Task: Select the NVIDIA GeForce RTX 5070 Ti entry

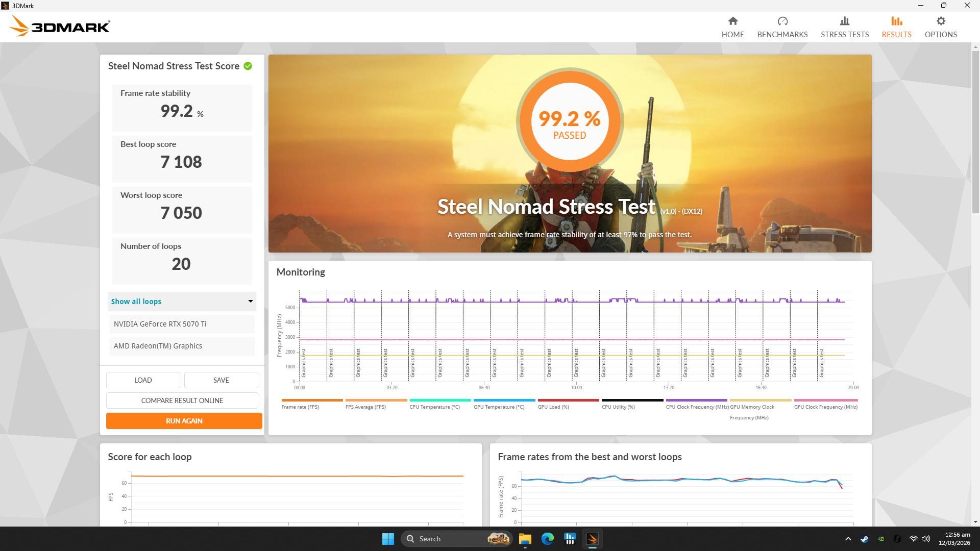Action: point(182,324)
